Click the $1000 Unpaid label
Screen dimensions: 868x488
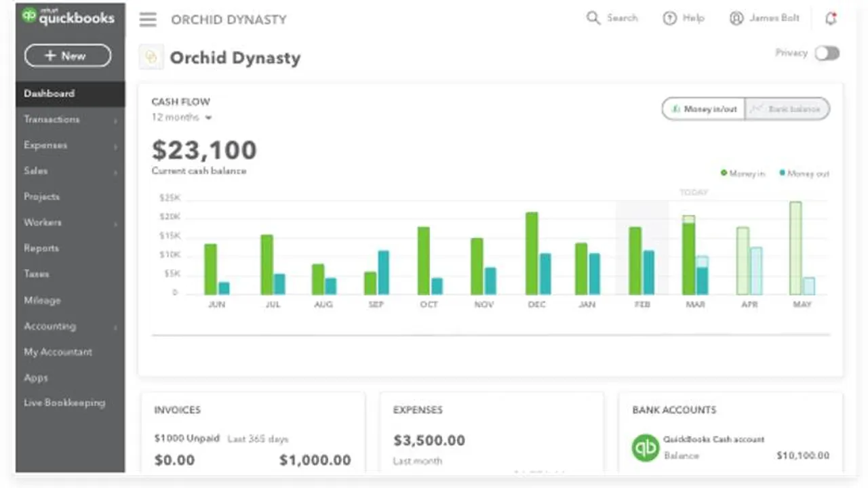[186, 439]
